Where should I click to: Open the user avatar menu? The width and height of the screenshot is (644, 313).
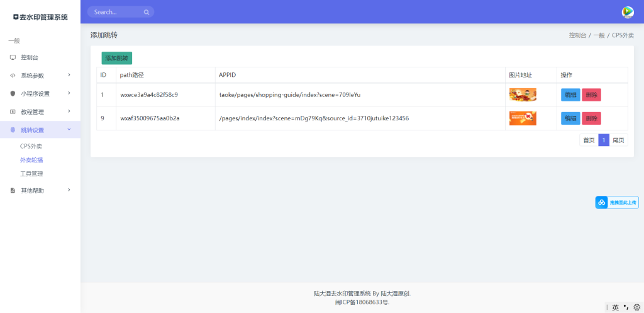pyautogui.click(x=628, y=12)
